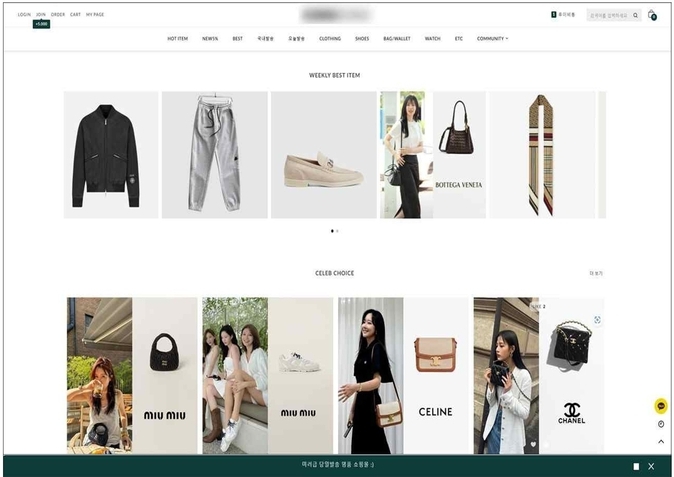
Task: Select the HOT ITEM menu
Action: point(177,38)
